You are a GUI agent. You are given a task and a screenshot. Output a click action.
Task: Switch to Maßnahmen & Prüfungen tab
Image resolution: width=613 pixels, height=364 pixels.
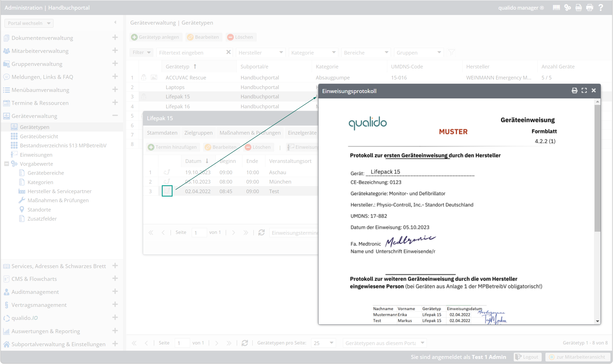(250, 133)
